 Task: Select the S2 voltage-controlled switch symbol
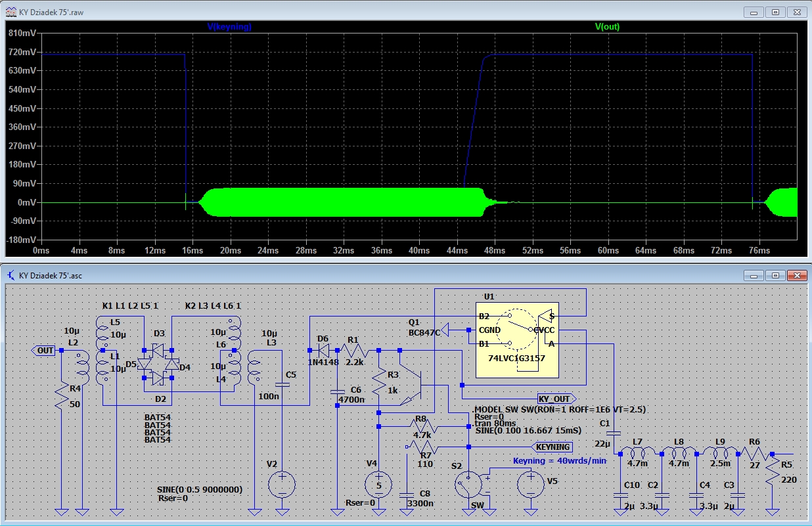coord(470,485)
